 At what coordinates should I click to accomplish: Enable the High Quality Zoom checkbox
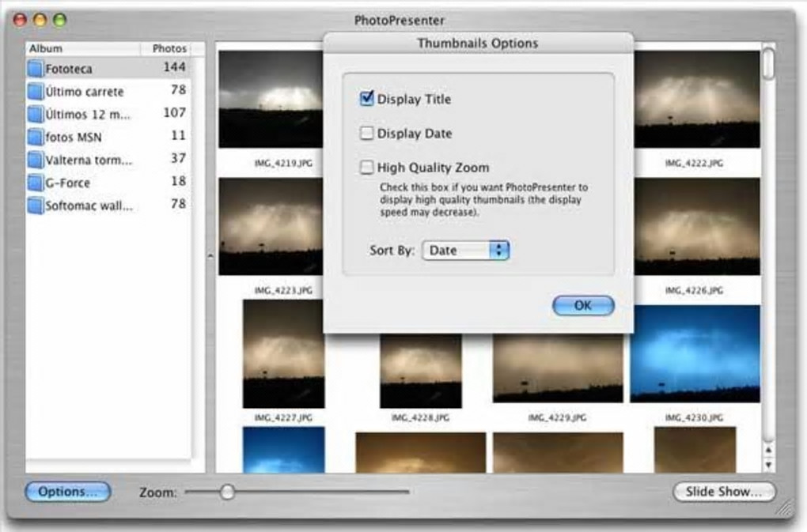pyautogui.click(x=366, y=167)
